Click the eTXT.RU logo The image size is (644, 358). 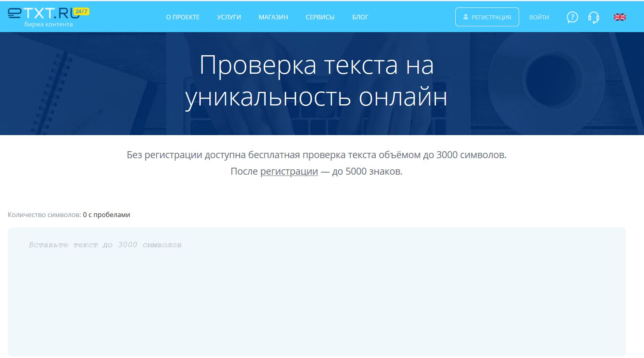(x=41, y=14)
